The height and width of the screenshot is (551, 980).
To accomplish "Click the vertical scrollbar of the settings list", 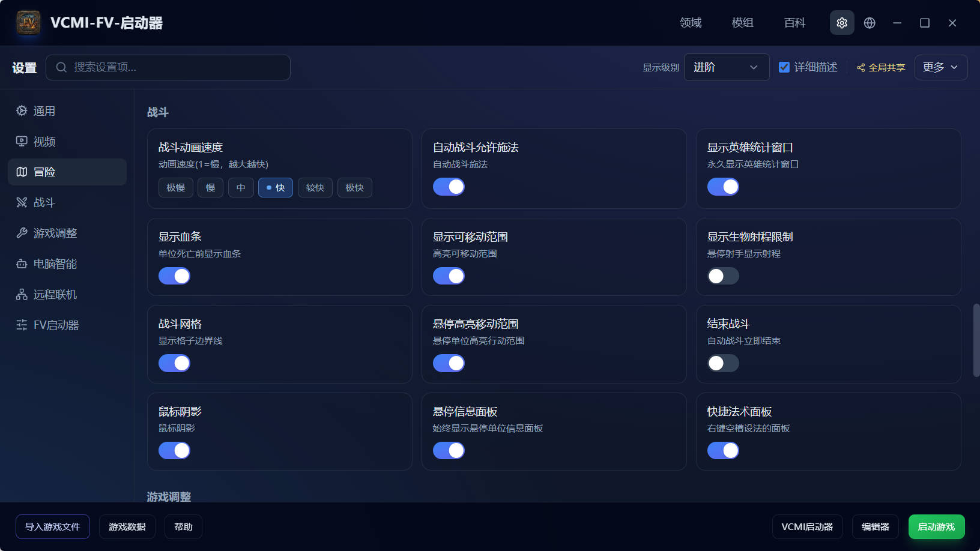I will [x=976, y=340].
